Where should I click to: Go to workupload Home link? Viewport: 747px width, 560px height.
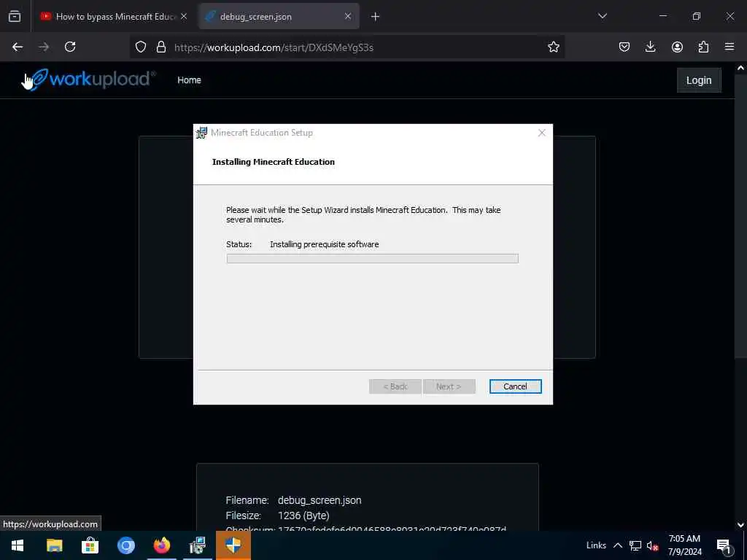pyautogui.click(x=189, y=80)
